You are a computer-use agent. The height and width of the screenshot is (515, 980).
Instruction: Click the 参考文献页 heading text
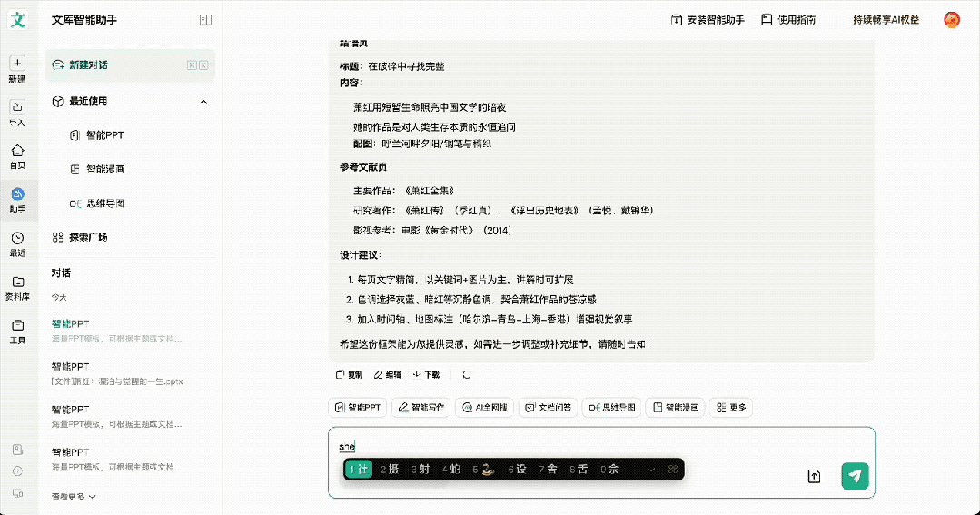pos(363,167)
